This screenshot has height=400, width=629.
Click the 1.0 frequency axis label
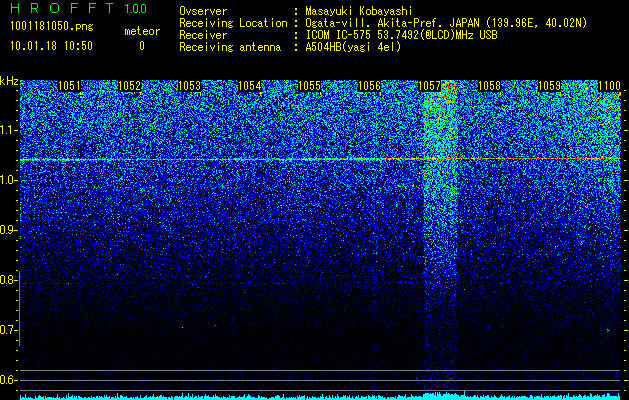point(8,180)
